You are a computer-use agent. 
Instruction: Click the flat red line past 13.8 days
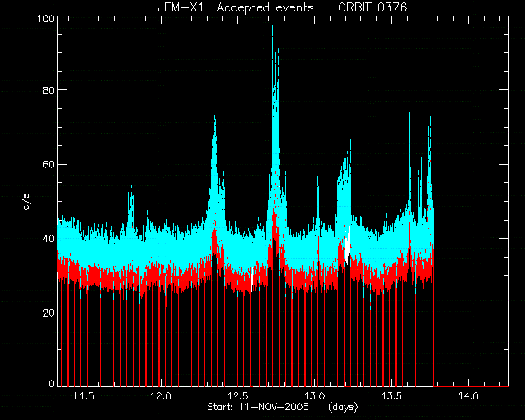coord(471,386)
